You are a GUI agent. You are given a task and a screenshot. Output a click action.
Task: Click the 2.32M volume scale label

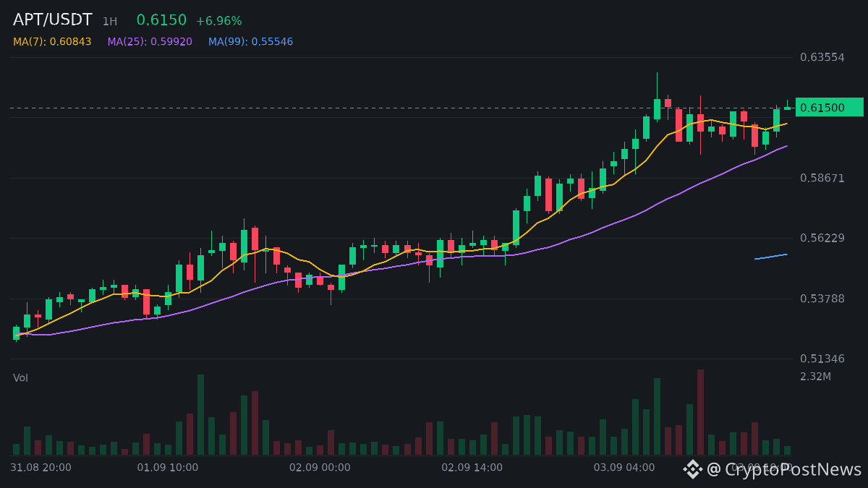pyautogui.click(x=816, y=377)
